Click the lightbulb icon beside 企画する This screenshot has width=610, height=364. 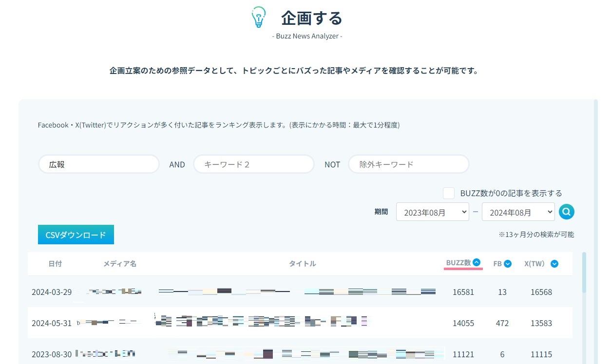[x=258, y=18]
